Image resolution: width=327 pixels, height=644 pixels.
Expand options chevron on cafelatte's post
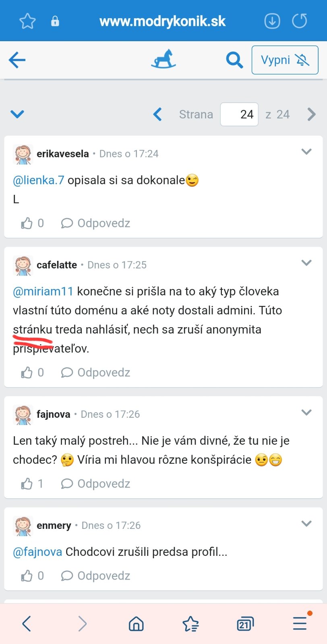click(306, 263)
